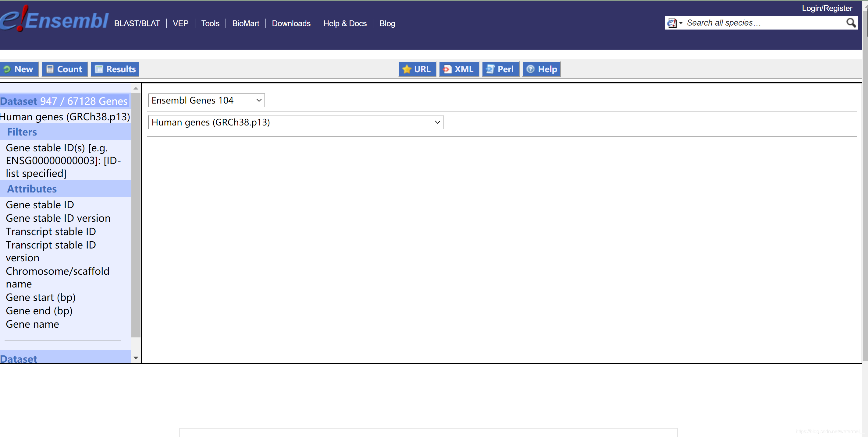Screen dimensions: 868x437
Task: Expand Ensembl Genes 104 database dropdown
Action: coord(206,100)
